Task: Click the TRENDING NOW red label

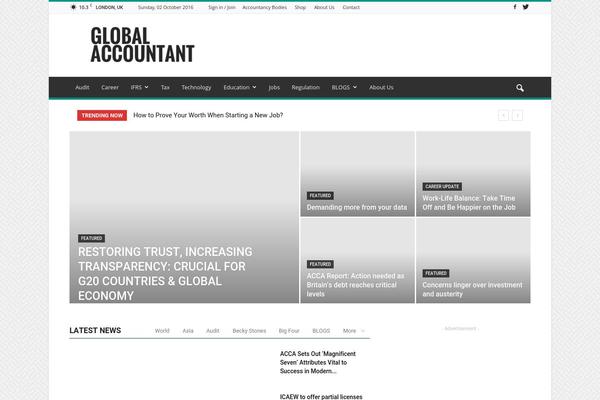Action: [x=102, y=115]
